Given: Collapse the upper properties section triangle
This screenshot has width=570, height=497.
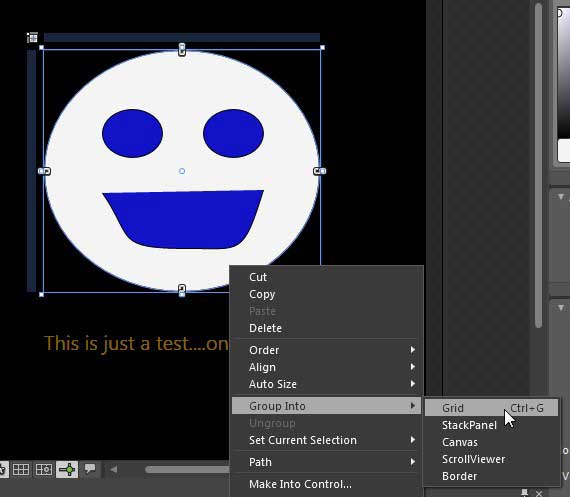Looking at the screenshot, I should pos(561,197).
